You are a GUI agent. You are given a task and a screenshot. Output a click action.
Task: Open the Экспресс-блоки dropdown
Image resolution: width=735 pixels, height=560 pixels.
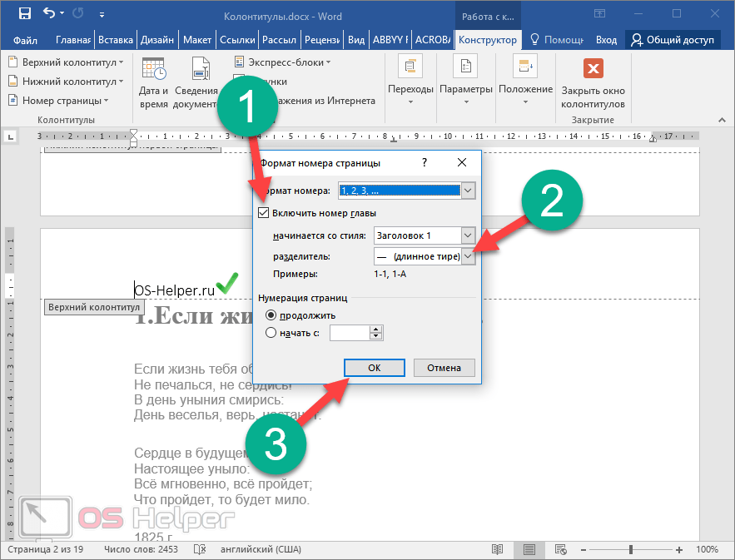[x=282, y=62]
